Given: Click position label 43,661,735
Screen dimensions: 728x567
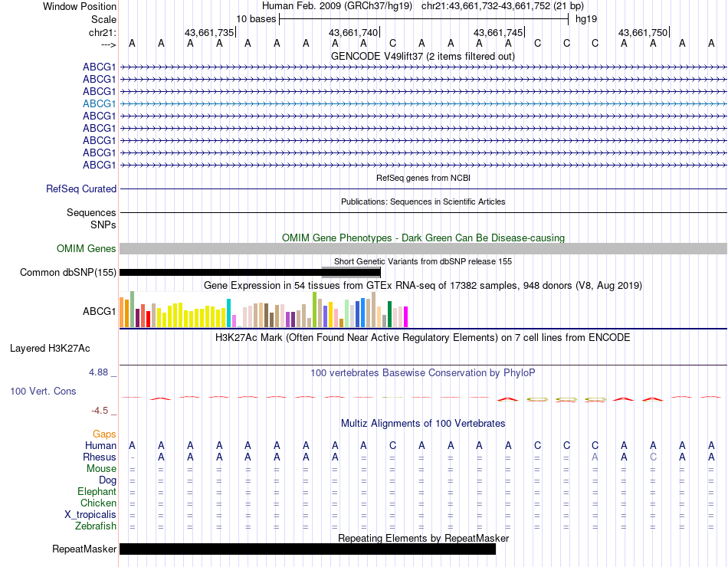Looking at the screenshot, I should 209,32.
